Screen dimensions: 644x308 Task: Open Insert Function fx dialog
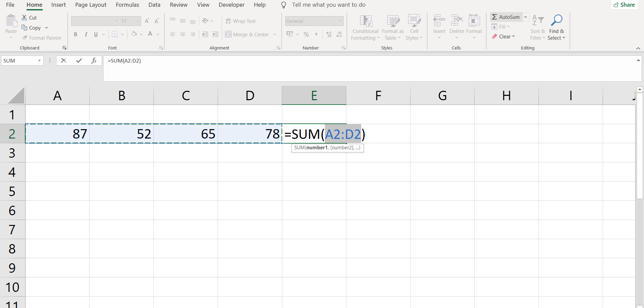point(94,61)
